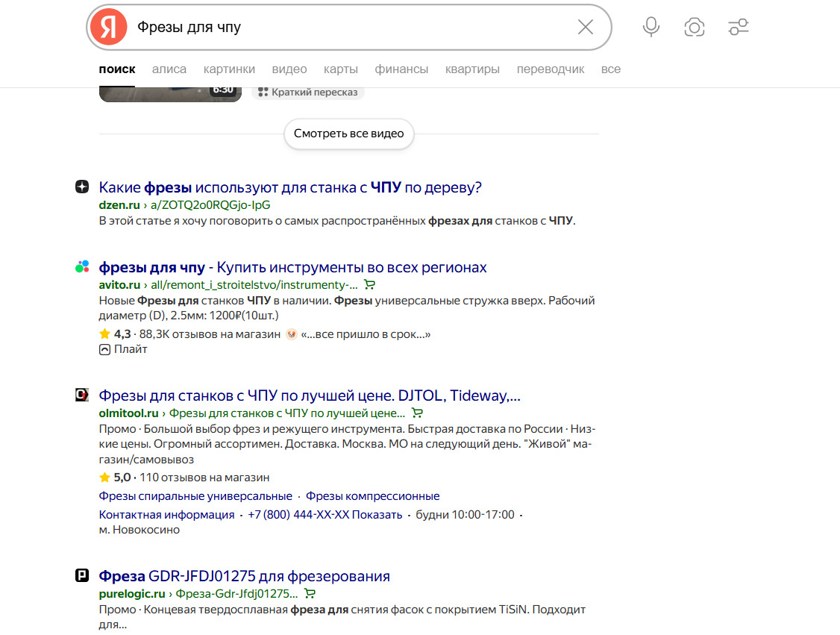
Task: Start voice search with the microphone icon
Action: [x=651, y=27]
